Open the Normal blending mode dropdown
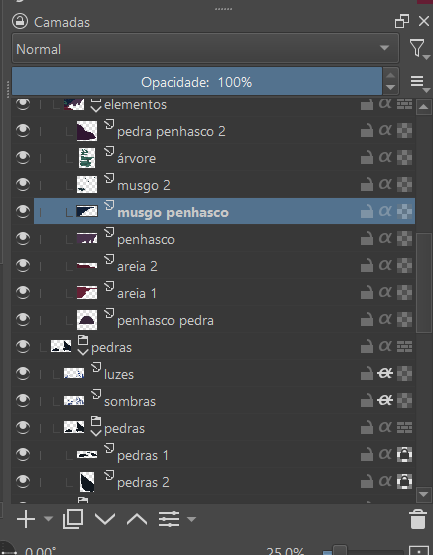 click(205, 48)
